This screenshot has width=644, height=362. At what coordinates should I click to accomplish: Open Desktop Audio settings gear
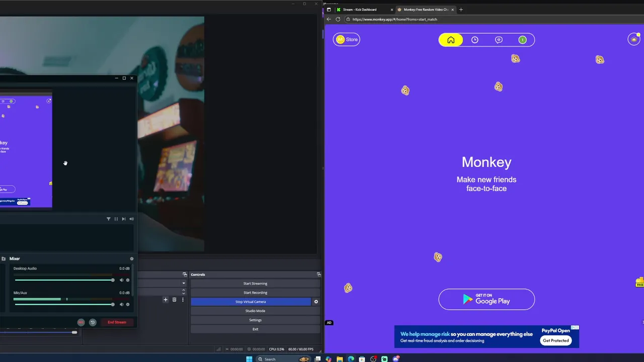tap(128, 280)
